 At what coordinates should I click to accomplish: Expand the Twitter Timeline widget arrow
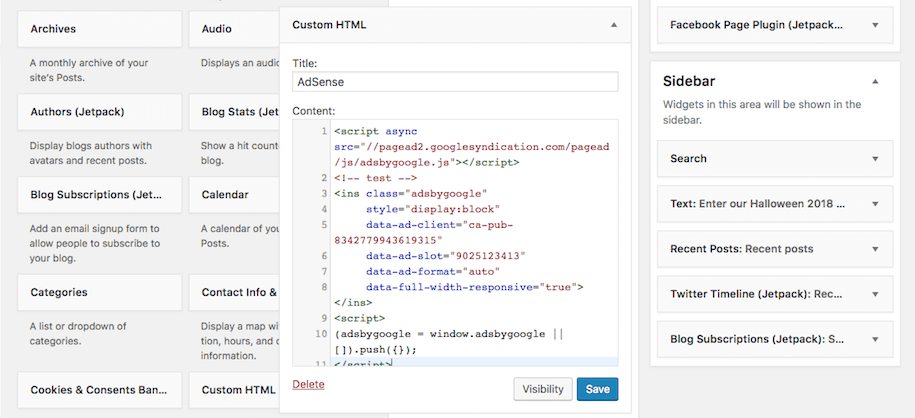point(875,294)
